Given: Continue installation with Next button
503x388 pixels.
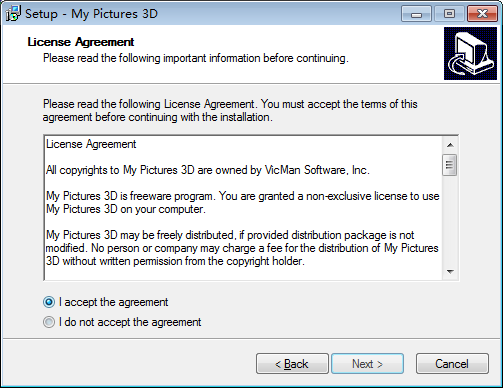Looking at the screenshot, I should point(367,364).
